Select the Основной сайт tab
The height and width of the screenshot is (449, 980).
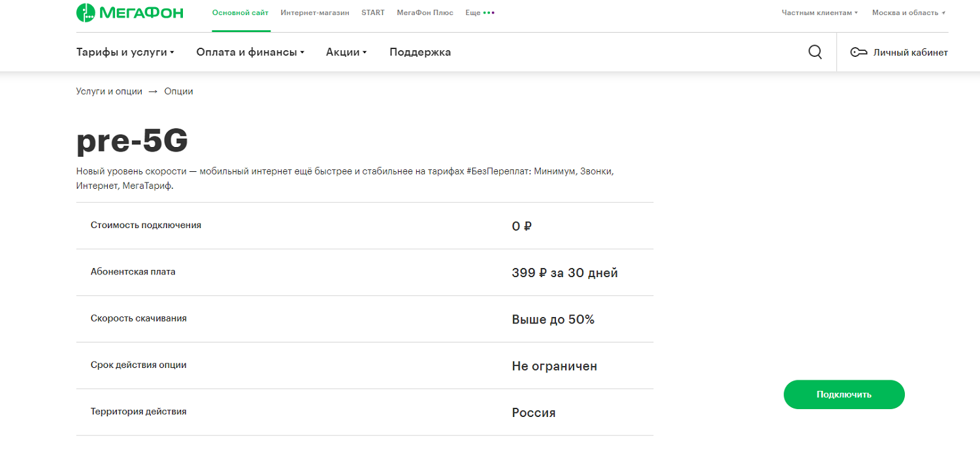[240, 12]
